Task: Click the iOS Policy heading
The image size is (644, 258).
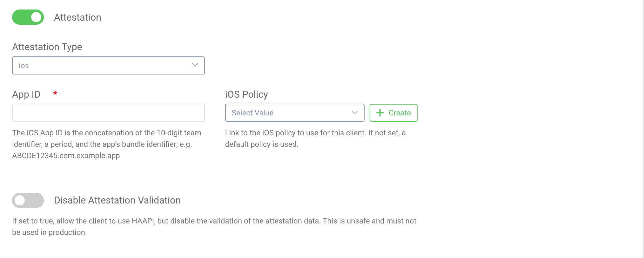Action: [246, 94]
